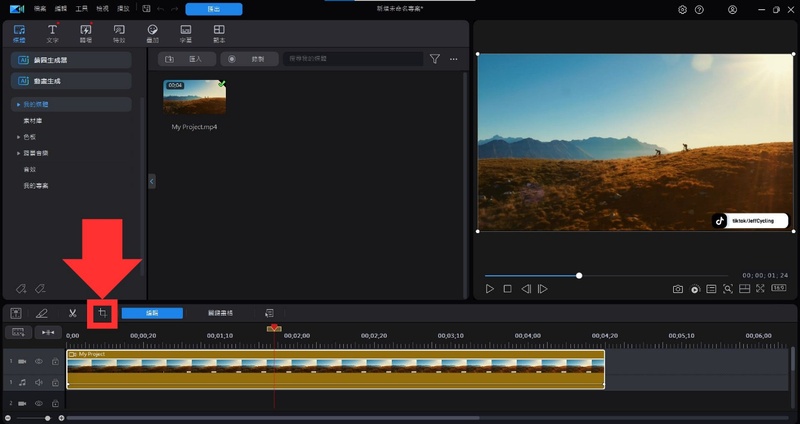Open the Text (文字) room
The image size is (800, 424).
click(x=52, y=33)
